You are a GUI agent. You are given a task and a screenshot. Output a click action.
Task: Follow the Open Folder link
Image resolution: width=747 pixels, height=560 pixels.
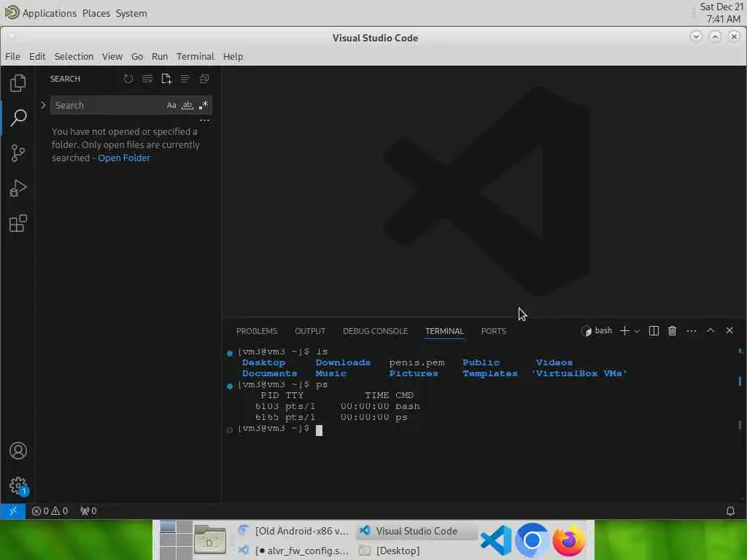coord(124,158)
